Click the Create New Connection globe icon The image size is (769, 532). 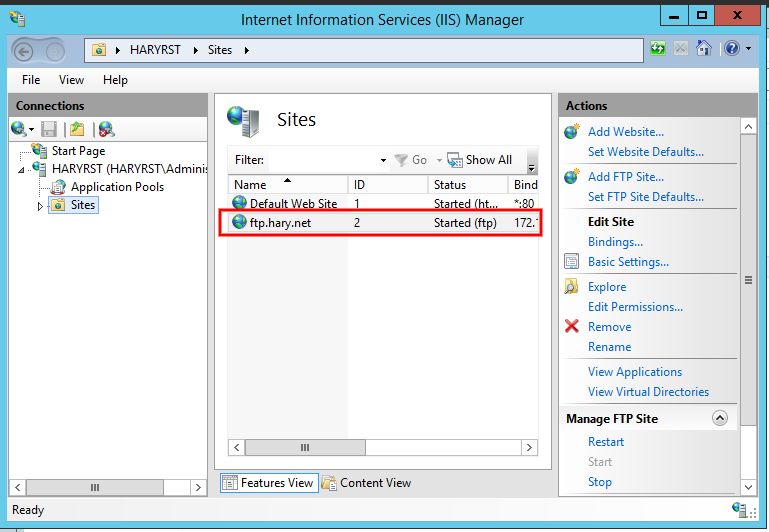click(x=19, y=129)
